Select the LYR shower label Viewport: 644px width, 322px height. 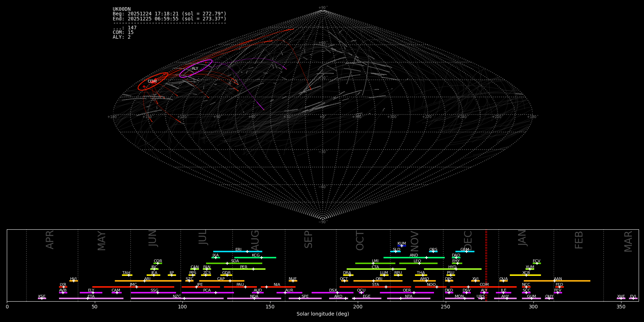[63, 285]
